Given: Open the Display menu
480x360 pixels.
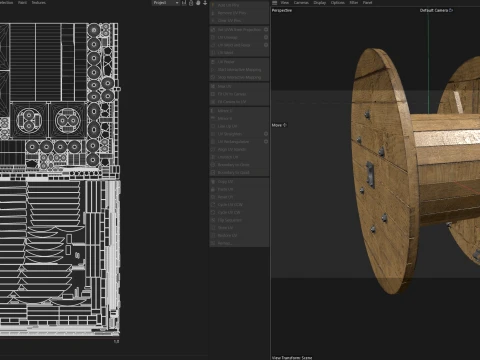Looking at the screenshot, I should (320, 3).
